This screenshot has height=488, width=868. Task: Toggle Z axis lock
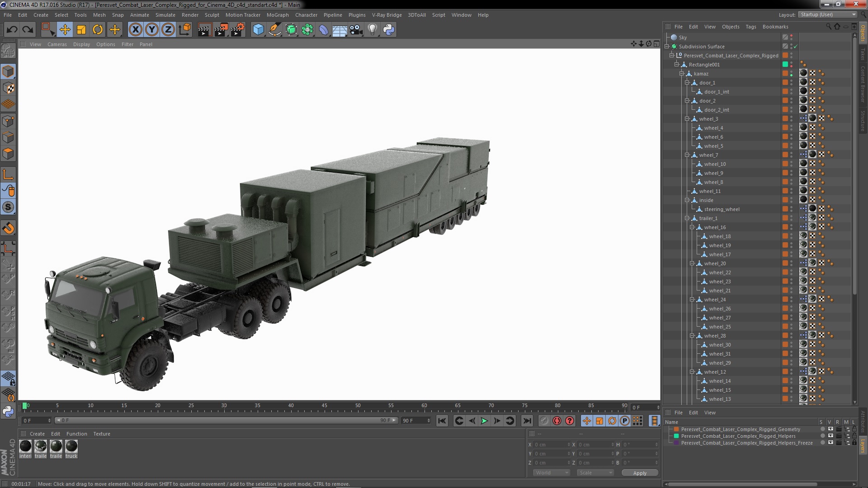coord(168,30)
